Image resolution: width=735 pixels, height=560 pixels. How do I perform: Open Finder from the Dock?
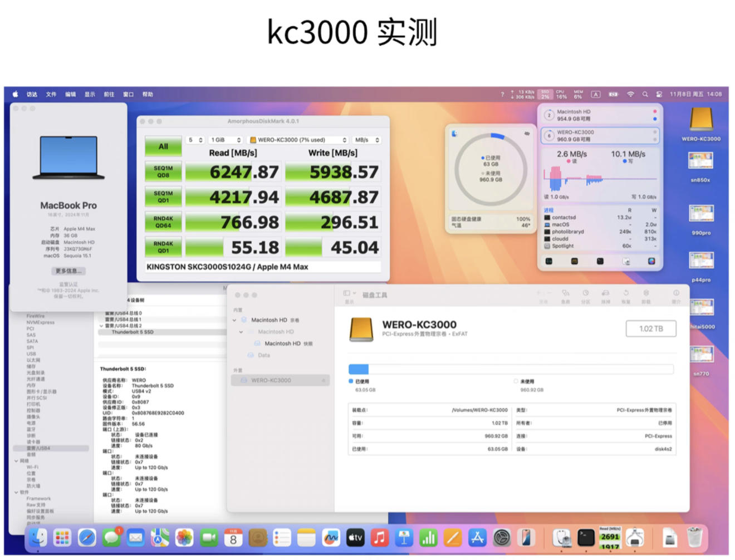(38, 538)
